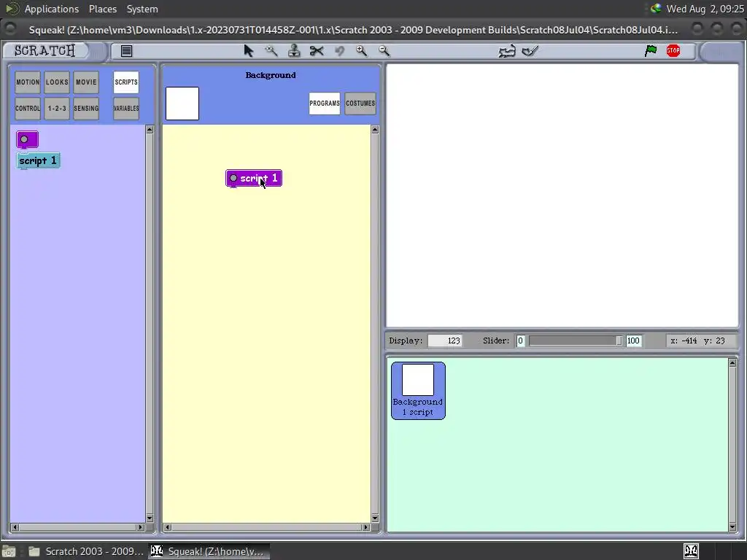Click the blue 'script 1' palette block

38,161
